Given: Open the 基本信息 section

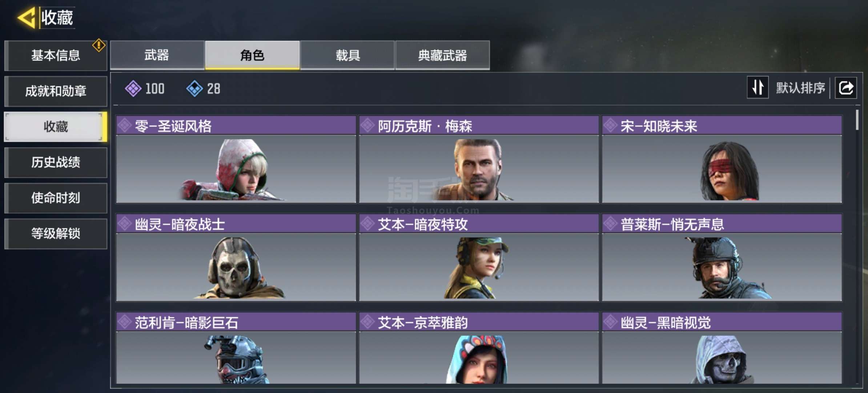Looking at the screenshot, I should click(x=56, y=55).
